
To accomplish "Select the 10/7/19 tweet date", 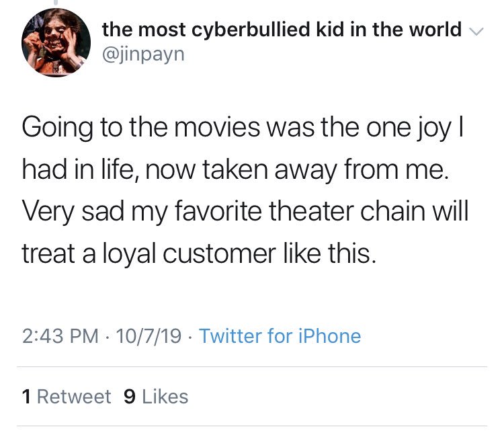I will (149, 335).
